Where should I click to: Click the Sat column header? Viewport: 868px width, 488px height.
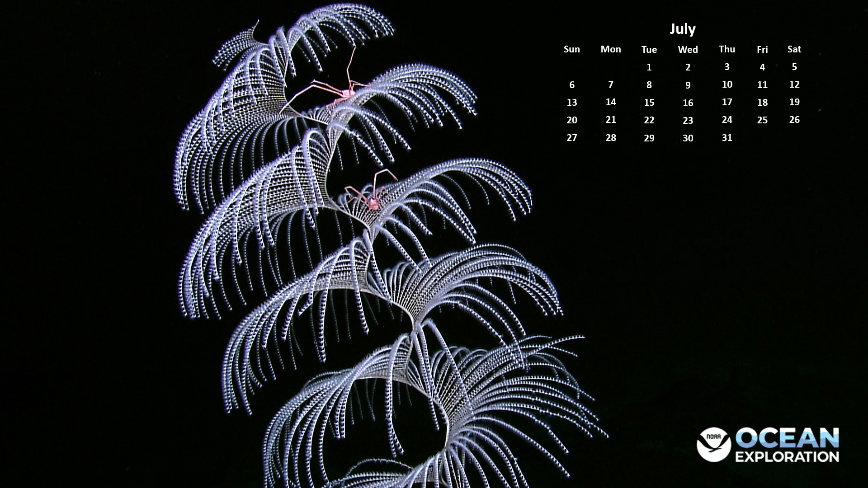[794, 49]
